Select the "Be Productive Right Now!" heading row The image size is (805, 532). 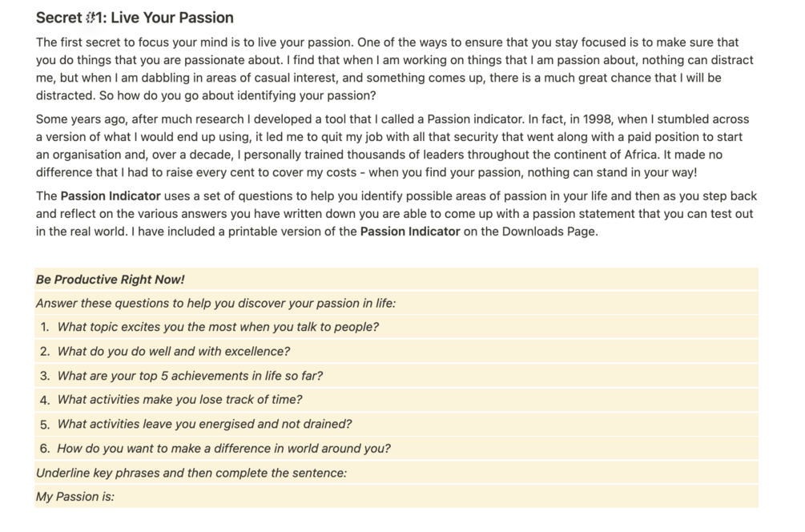pos(110,280)
